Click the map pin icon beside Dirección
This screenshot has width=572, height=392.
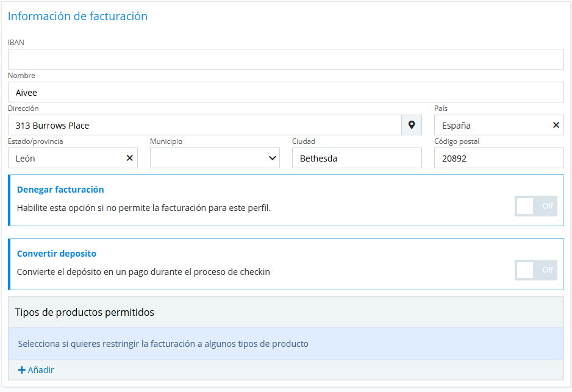click(x=412, y=125)
